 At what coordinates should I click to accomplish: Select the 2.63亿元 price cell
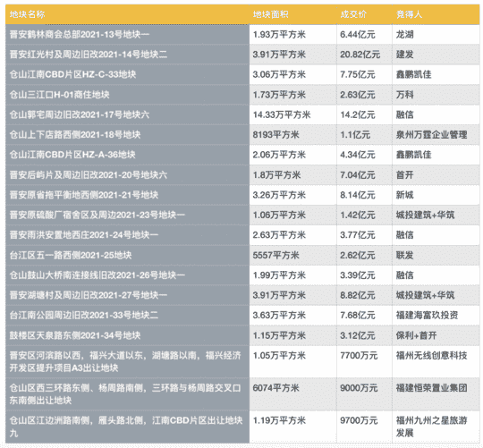coord(364,95)
